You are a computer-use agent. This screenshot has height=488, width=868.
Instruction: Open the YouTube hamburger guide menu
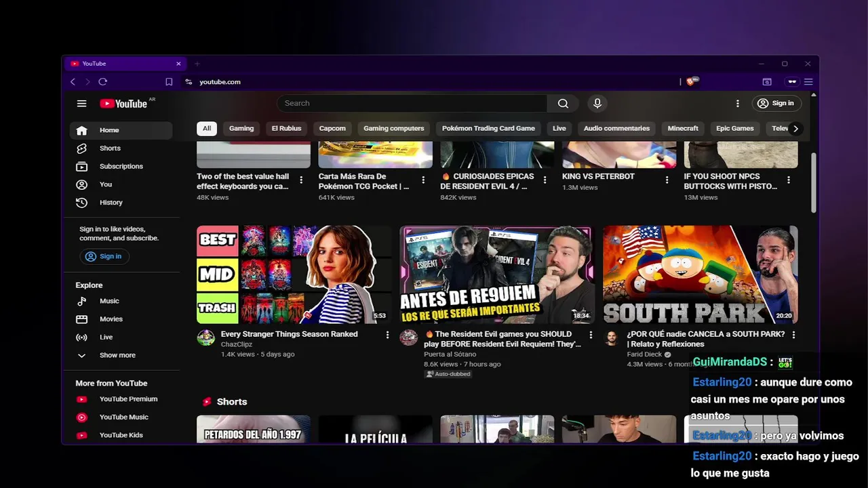(x=81, y=104)
